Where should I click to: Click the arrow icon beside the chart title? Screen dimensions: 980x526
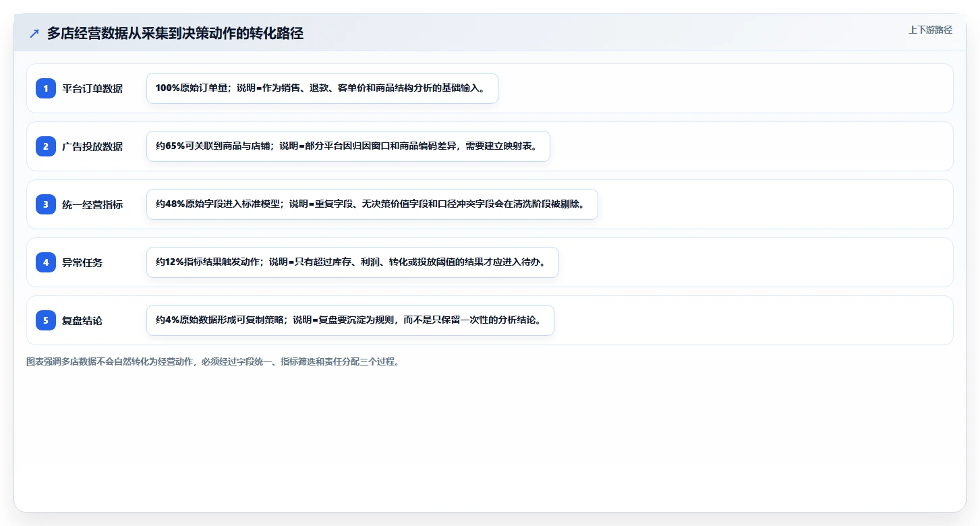34,33
